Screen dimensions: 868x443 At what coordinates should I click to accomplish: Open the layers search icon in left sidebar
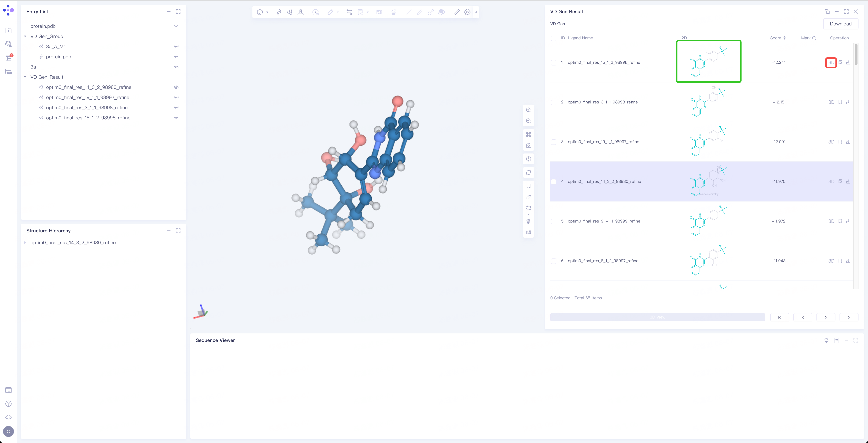click(x=9, y=44)
